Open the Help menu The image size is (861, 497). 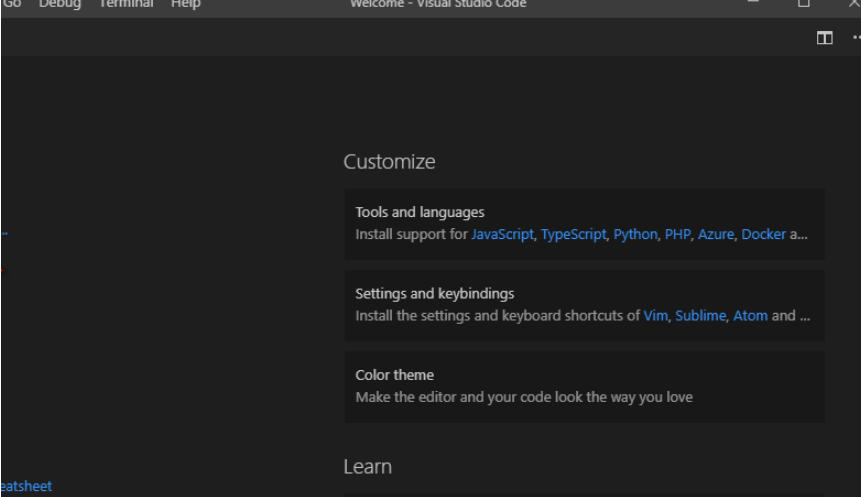point(185,4)
